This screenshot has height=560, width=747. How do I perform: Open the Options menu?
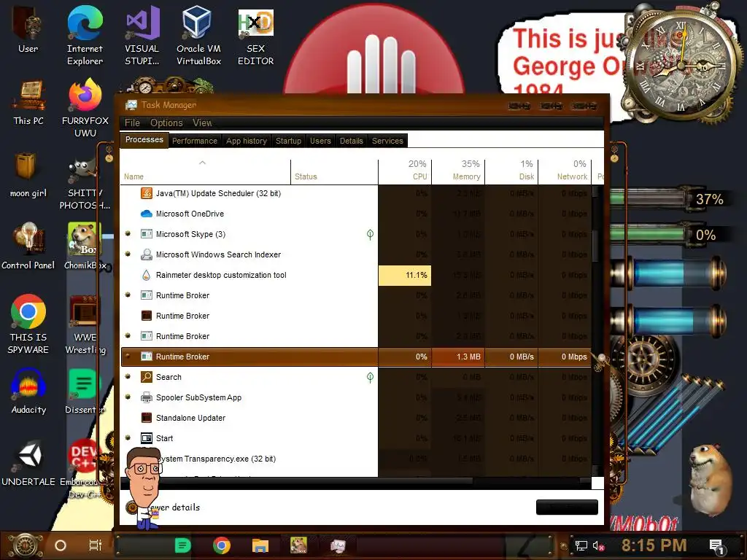coord(166,122)
